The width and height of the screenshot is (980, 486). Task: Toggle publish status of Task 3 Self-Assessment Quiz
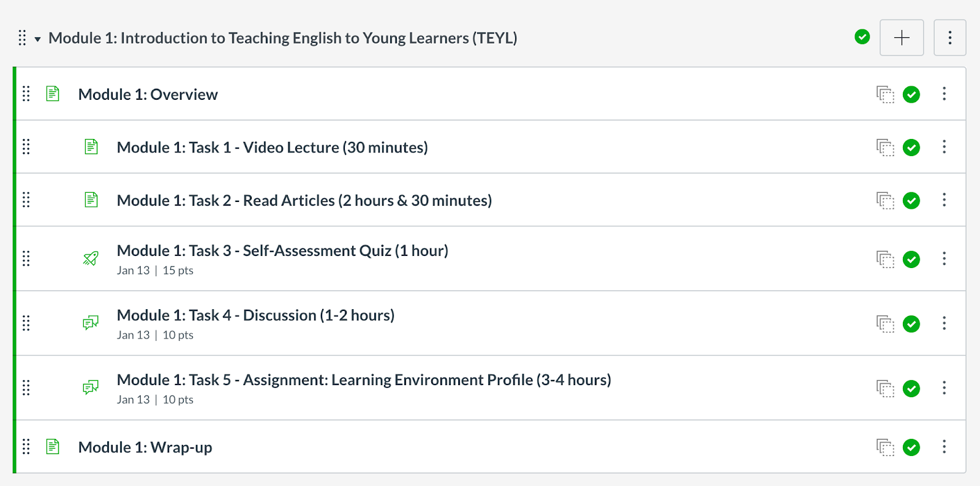tap(911, 259)
